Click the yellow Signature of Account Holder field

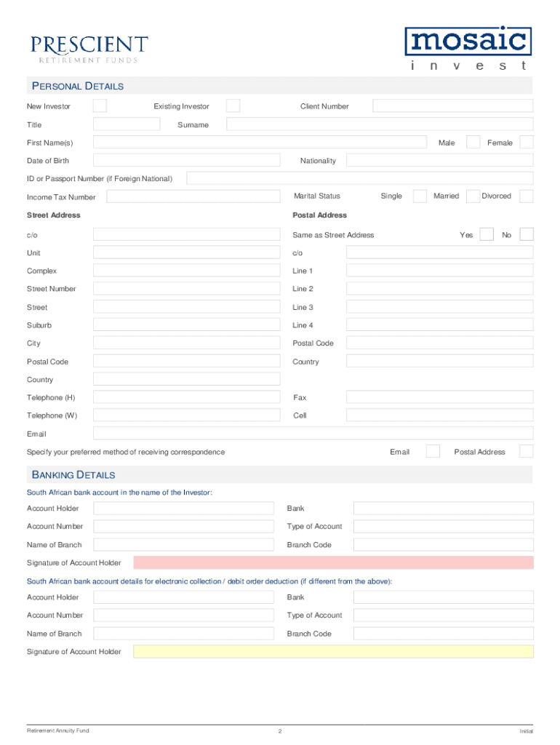(333, 651)
